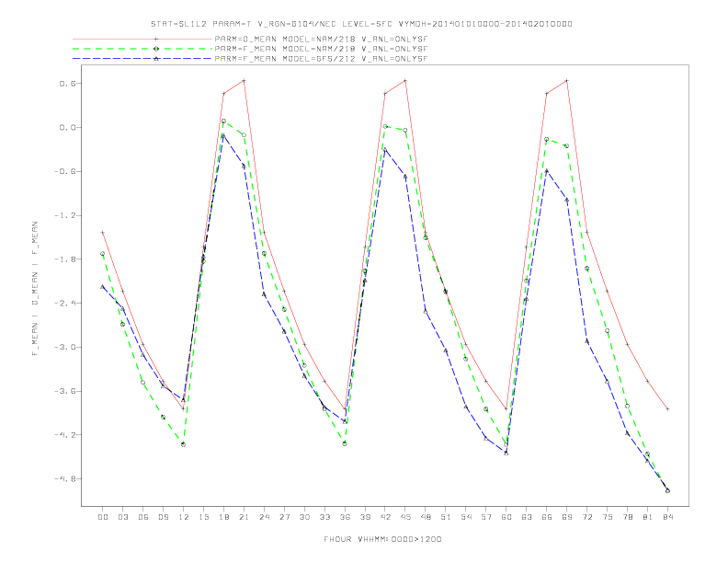Click the -3.0 y-axis tick label

tap(63, 348)
